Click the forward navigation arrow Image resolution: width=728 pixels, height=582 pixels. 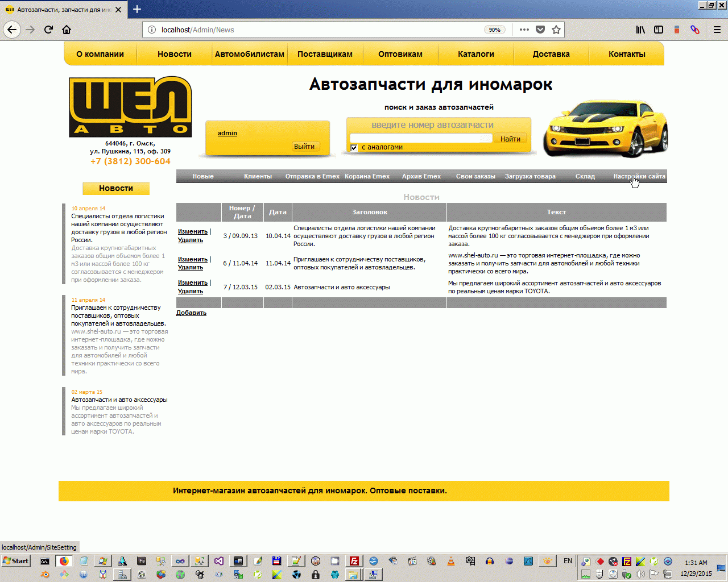coord(30,30)
